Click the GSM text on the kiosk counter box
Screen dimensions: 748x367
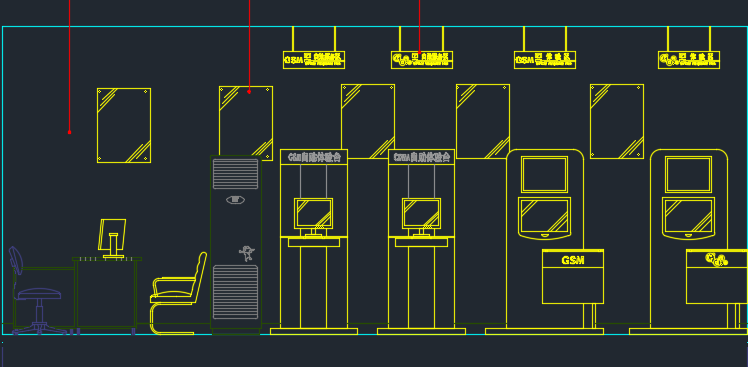tap(572, 261)
